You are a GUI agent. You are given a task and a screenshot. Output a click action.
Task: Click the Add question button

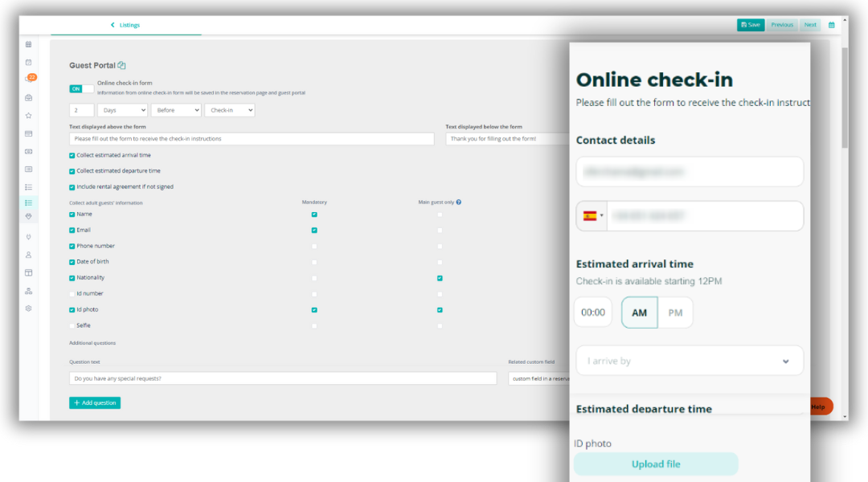(94, 402)
